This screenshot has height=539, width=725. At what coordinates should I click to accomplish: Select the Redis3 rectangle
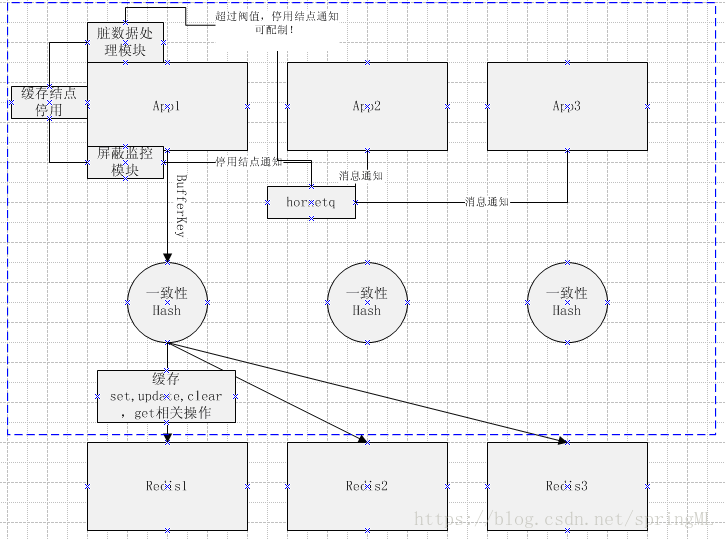(567, 486)
